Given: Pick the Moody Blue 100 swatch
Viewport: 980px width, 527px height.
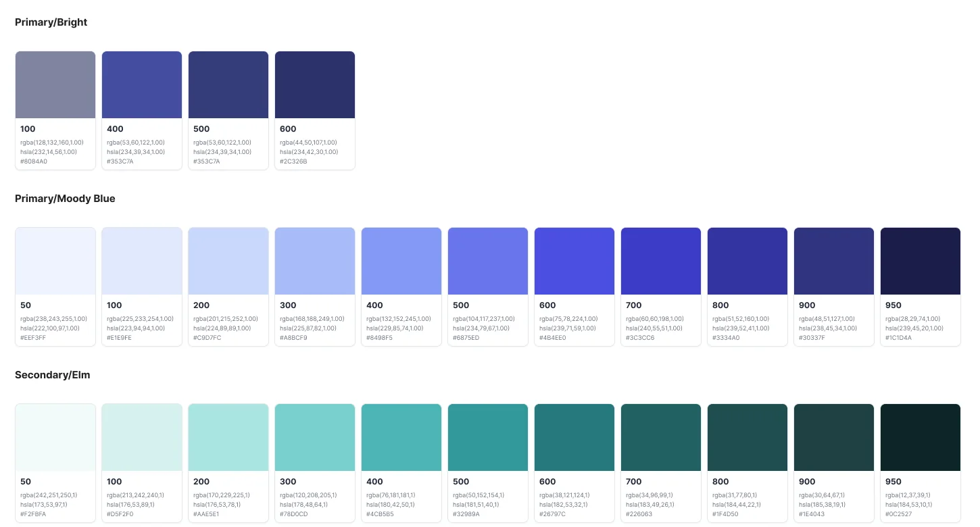Looking at the screenshot, I should (x=142, y=261).
